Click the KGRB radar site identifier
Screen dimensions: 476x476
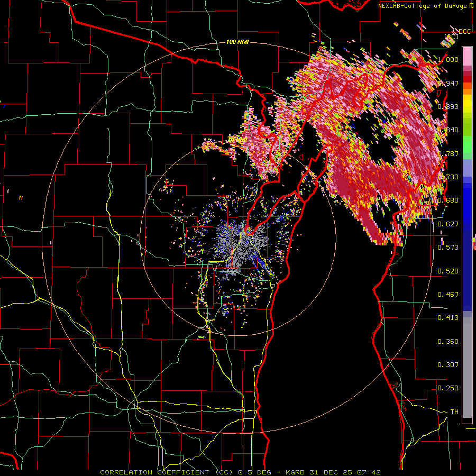click(296, 472)
